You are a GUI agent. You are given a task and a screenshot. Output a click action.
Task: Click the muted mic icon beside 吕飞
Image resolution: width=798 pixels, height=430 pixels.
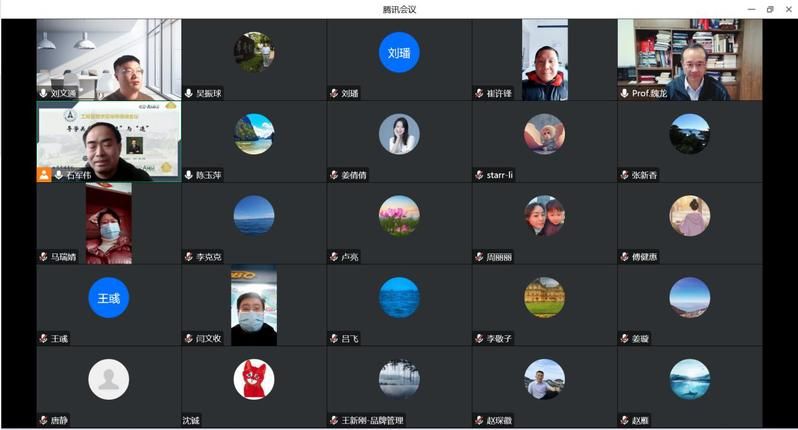tap(334, 338)
